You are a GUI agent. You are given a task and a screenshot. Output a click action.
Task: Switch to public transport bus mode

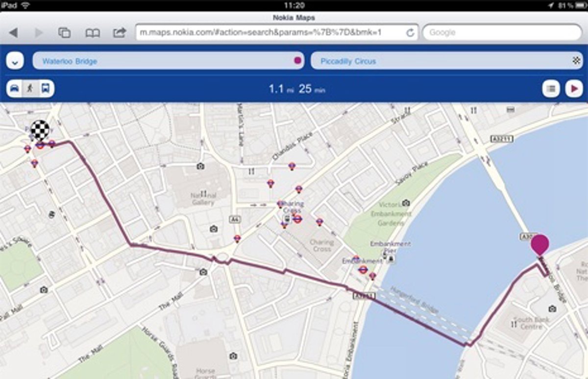[46, 89]
